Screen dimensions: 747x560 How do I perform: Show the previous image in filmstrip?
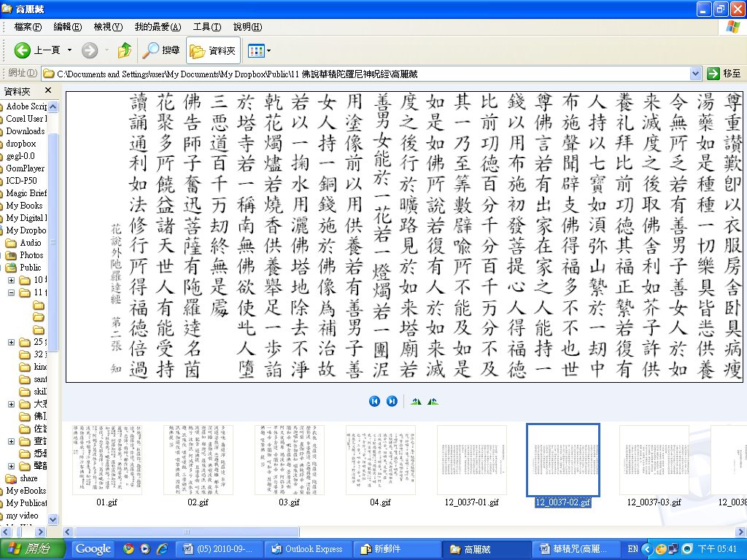[374, 401]
